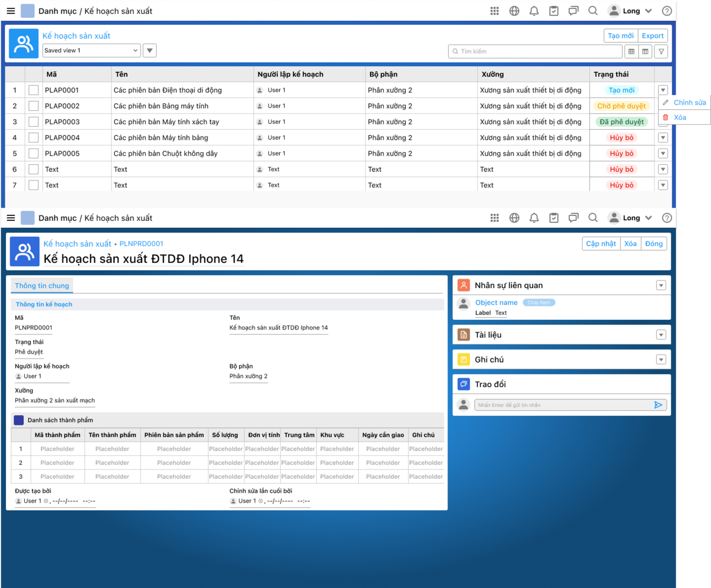This screenshot has height=588, width=711.
Task: Click the Tạo mới button
Action: [x=621, y=36]
